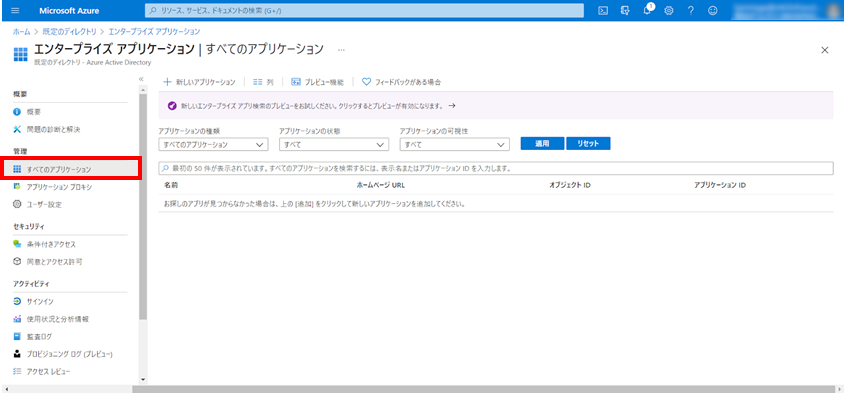Click the preview banner arrow
This screenshot has height=393, width=844.
tap(452, 106)
